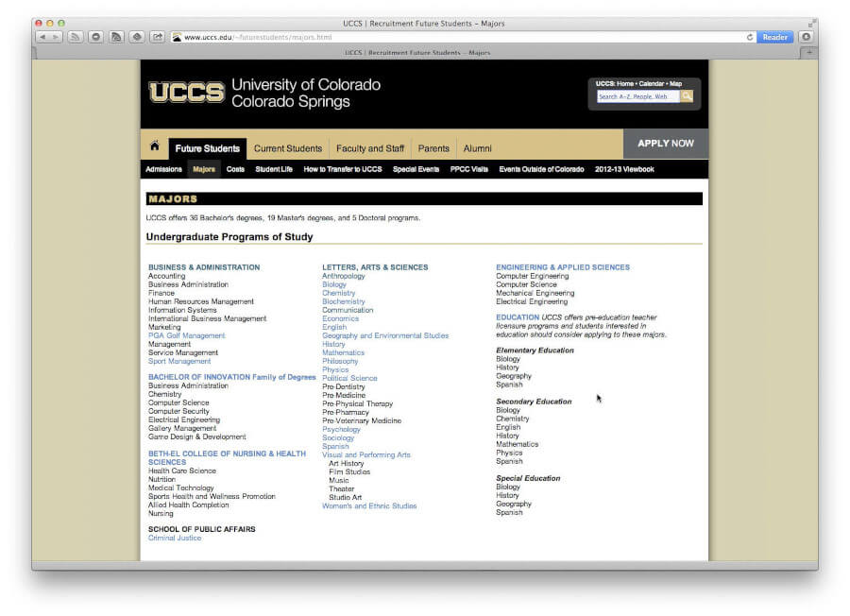Click the Film Studies entry
Image resolution: width=850 pixels, height=616 pixels.
[349, 471]
